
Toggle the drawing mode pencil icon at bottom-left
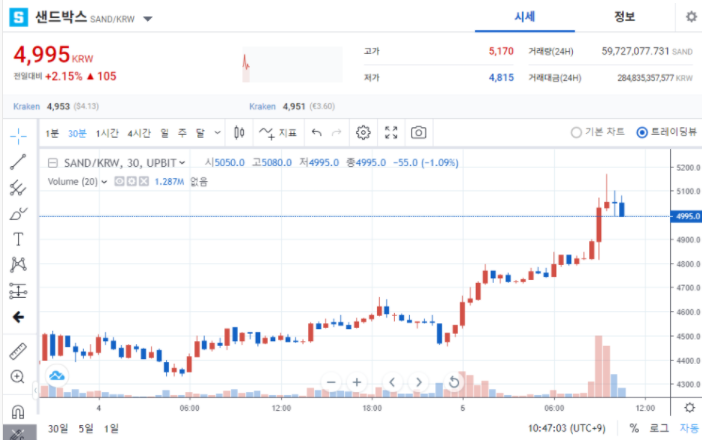tap(18, 433)
